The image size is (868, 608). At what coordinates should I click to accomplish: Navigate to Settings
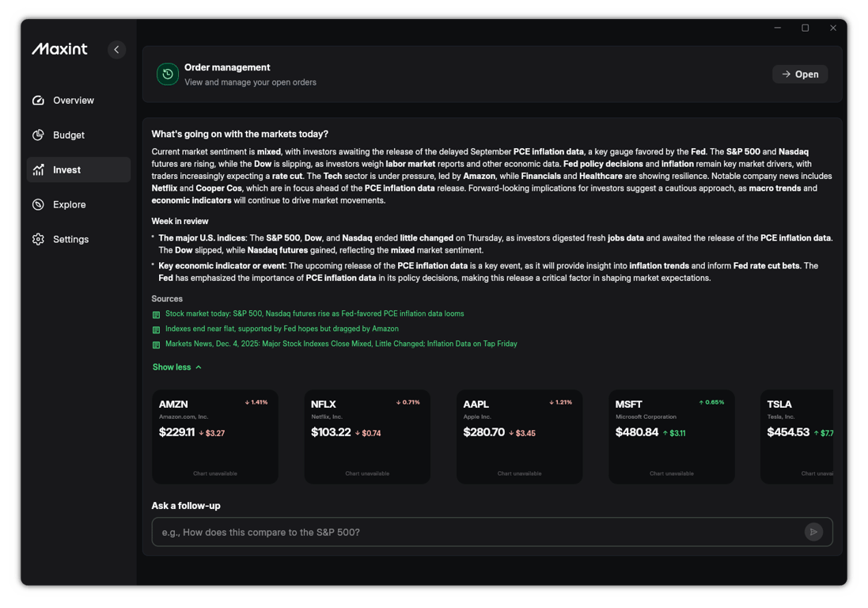[x=78, y=239]
